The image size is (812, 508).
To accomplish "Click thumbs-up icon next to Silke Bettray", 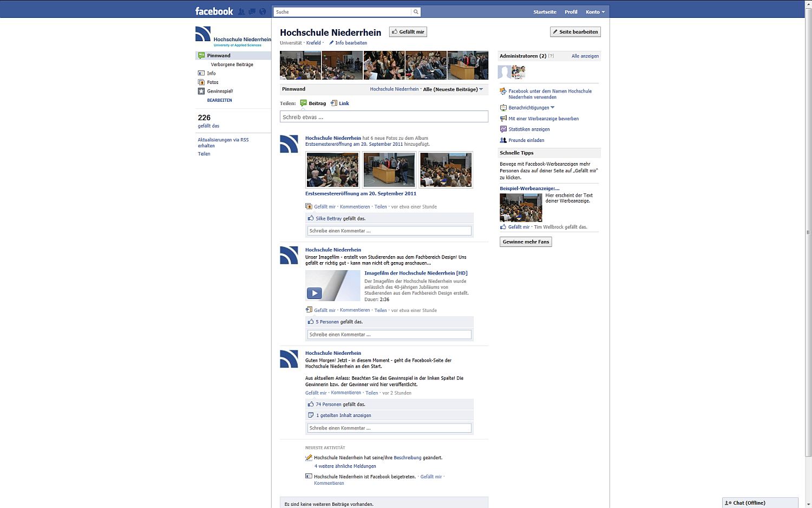I will tap(311, 218).
